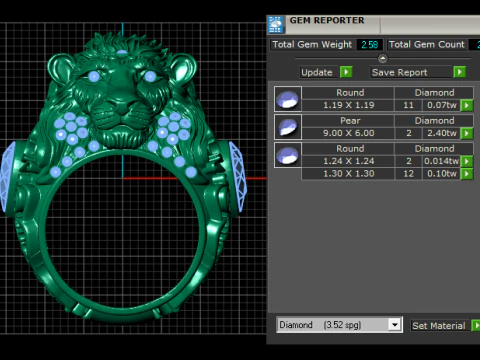
Task: Click the quantity 11 cell
Action: point(408,105)
